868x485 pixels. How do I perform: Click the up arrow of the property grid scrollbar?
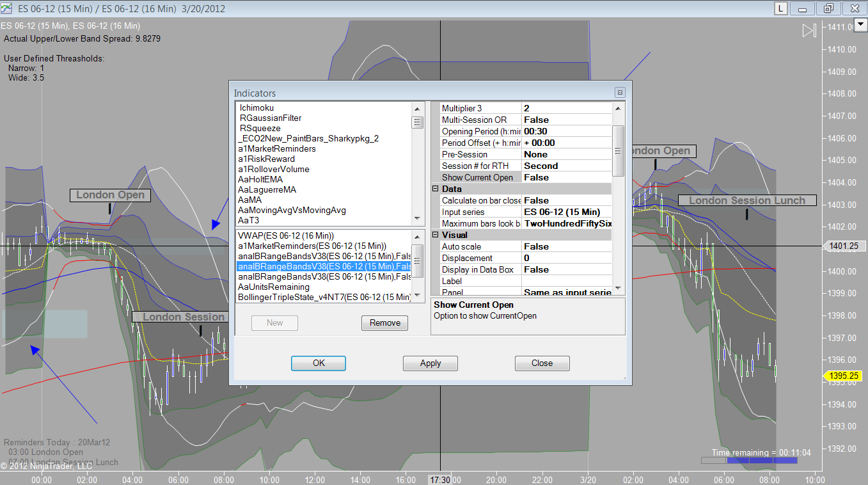(x=619, y=108)
